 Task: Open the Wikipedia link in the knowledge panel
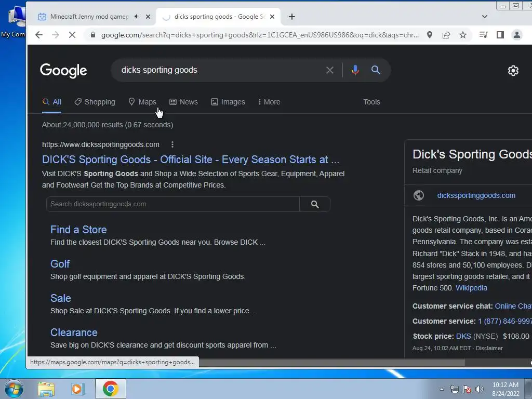[x=471, y=288]
